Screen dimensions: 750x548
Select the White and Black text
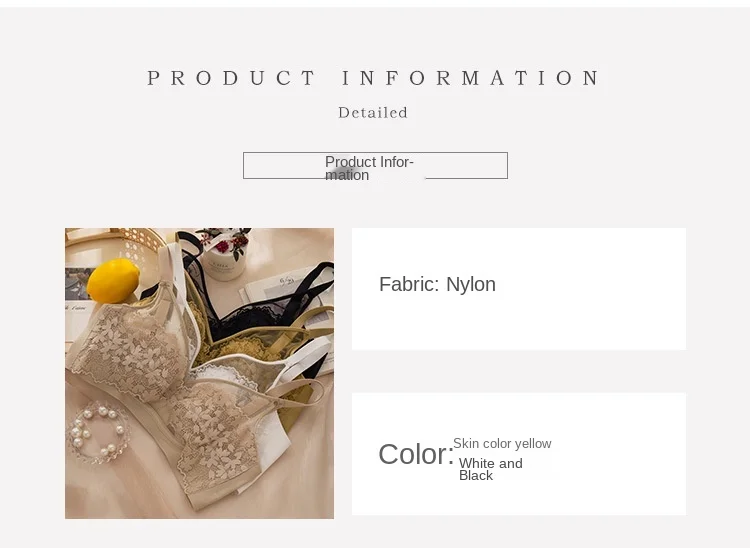coord(491,469)
